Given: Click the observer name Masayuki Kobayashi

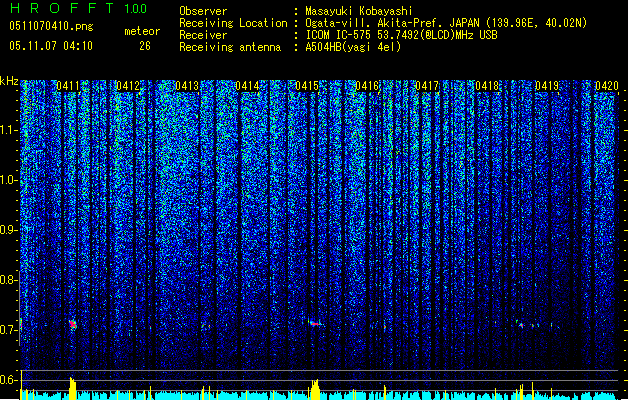Looking at the screenshot, I should [359, 11].
